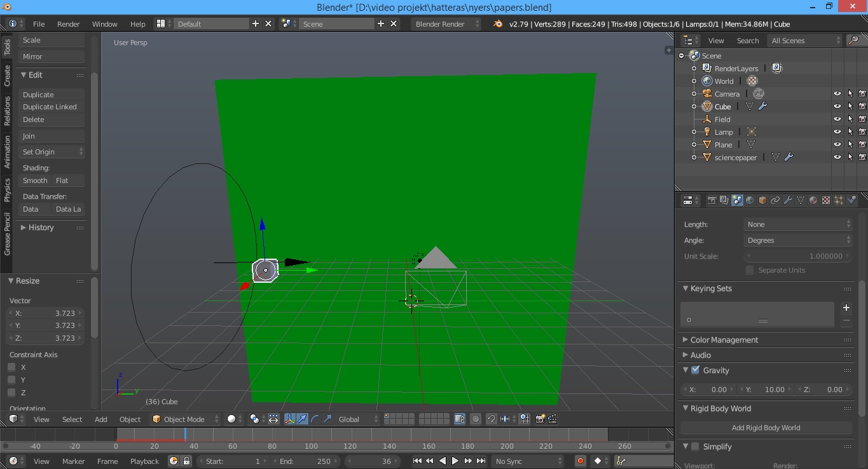This screenshot has height=469, width=868.
Task: Jump to the timeline start frame
Action: tap(417, 461)
